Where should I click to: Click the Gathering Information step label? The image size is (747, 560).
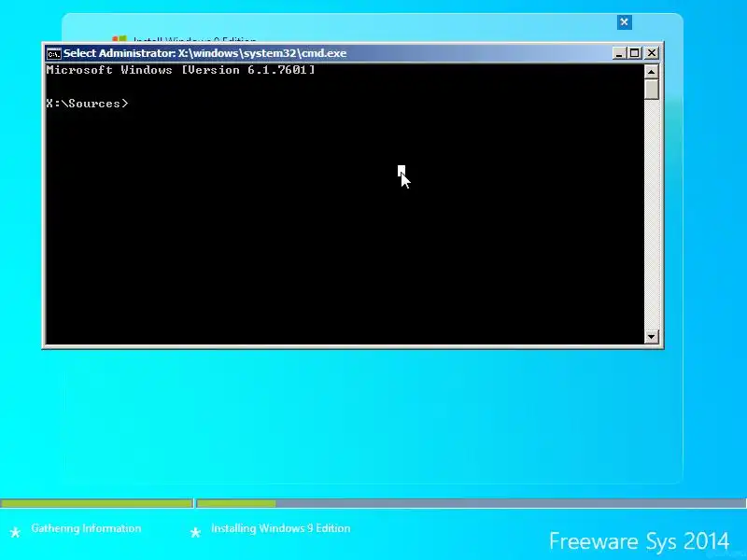(x=86, y=528)
